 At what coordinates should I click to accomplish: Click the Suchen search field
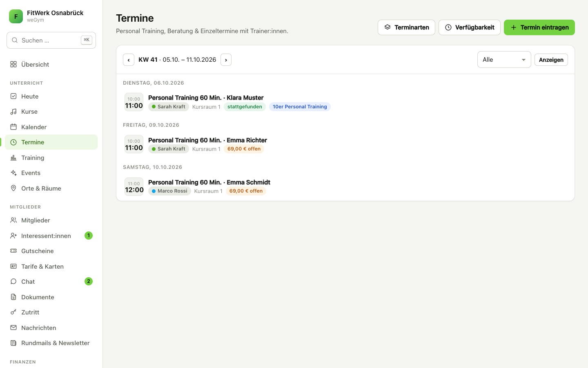click(x=51, y=40)
